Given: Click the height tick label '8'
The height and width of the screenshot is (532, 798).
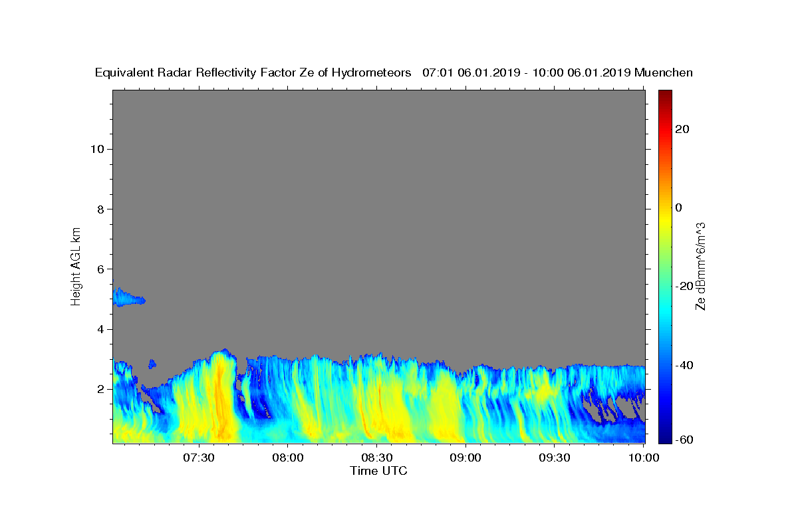Looking at the screenshot, I should 101,209.
